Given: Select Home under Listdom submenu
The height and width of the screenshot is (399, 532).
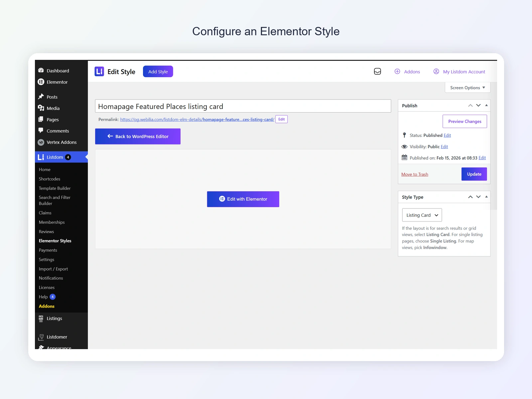Looking at the screenshot, I should coord(45,170).
